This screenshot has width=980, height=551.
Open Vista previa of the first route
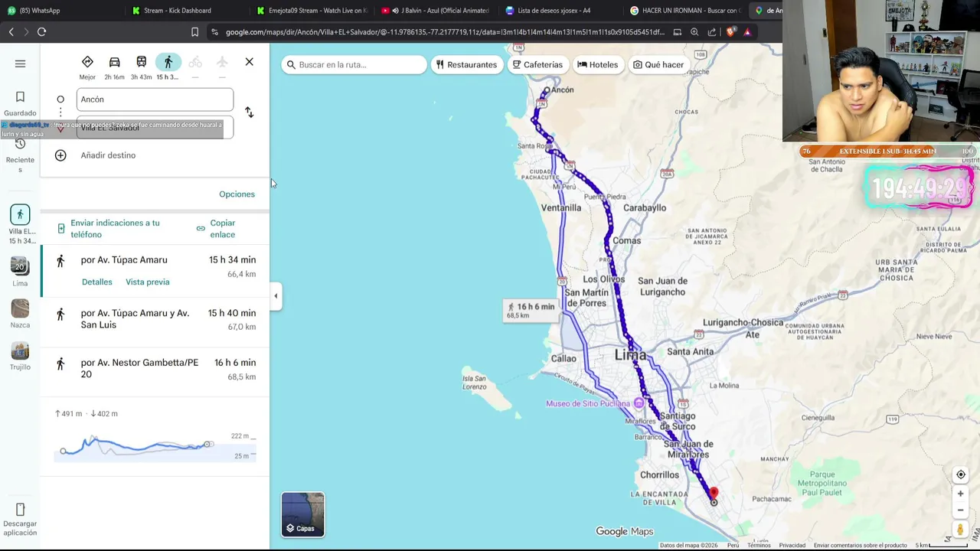tap(148, 282)
